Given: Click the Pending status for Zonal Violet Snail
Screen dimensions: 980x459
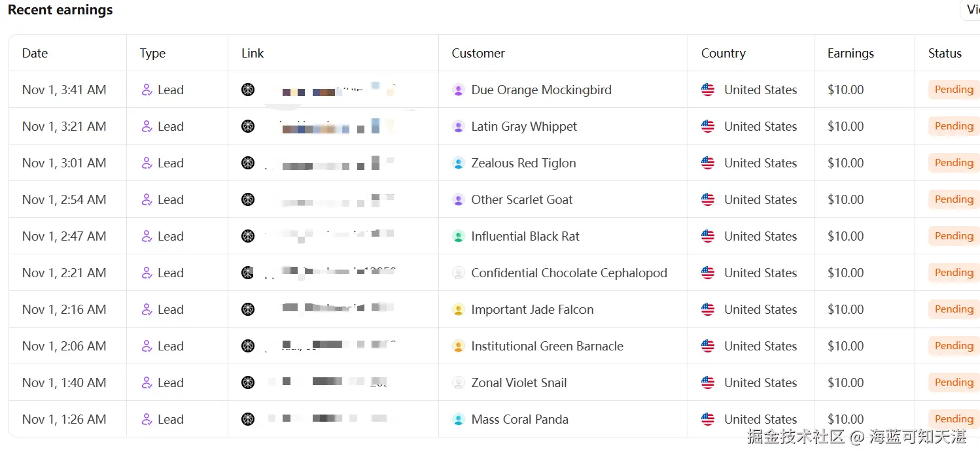Looking at the screenshot, I should coord(953,382).
